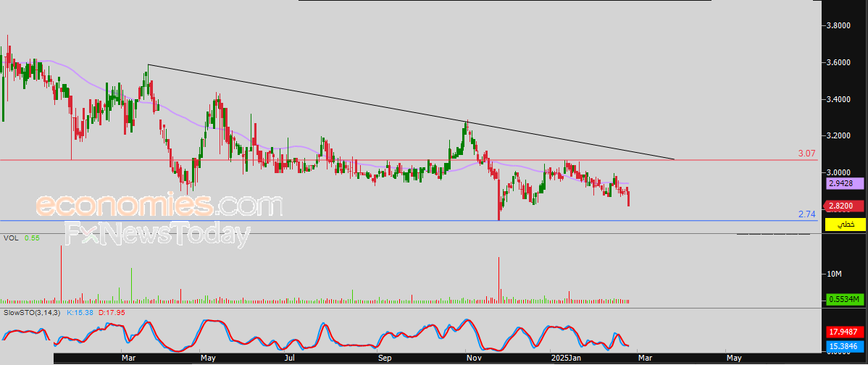This screenshot has height=365, width=868.
Task: Click the Sep date axis label
Action: (x=385, y=358)
